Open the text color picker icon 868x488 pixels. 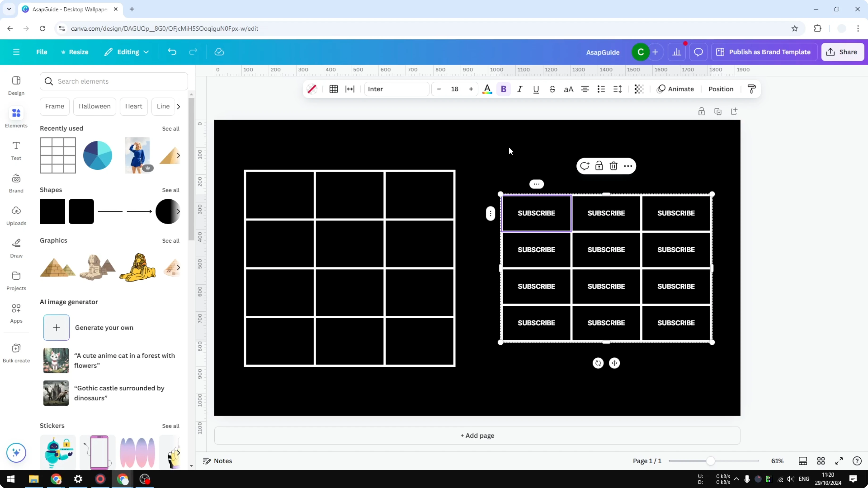click(x=487, y=89)
